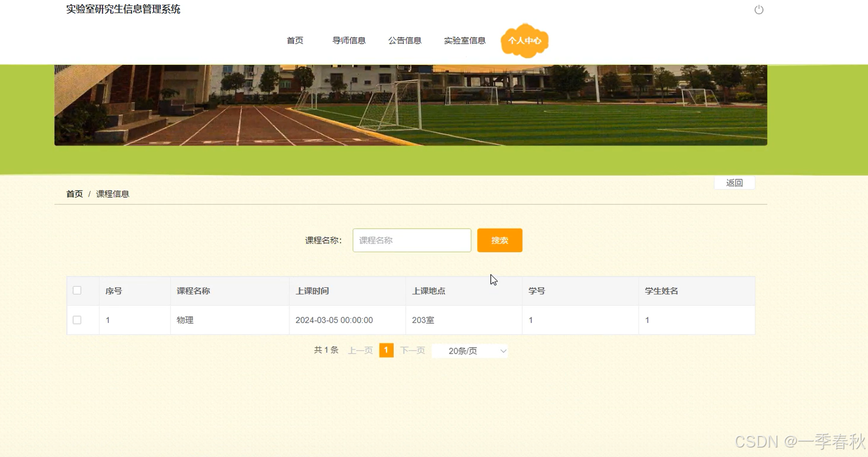The image size is (868, 457).
Task: Click the 2024-03-05 00:00:00 time cell
Action: click(347, 320)
